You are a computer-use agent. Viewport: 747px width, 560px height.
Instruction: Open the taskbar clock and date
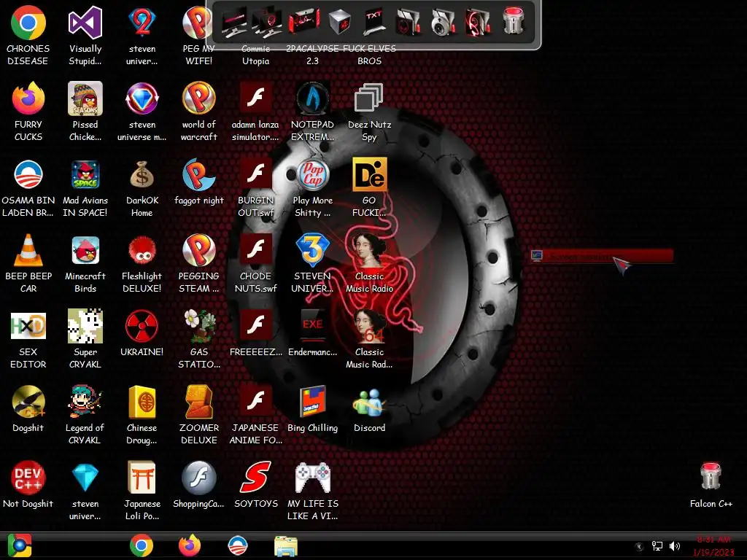pos(713,545)
